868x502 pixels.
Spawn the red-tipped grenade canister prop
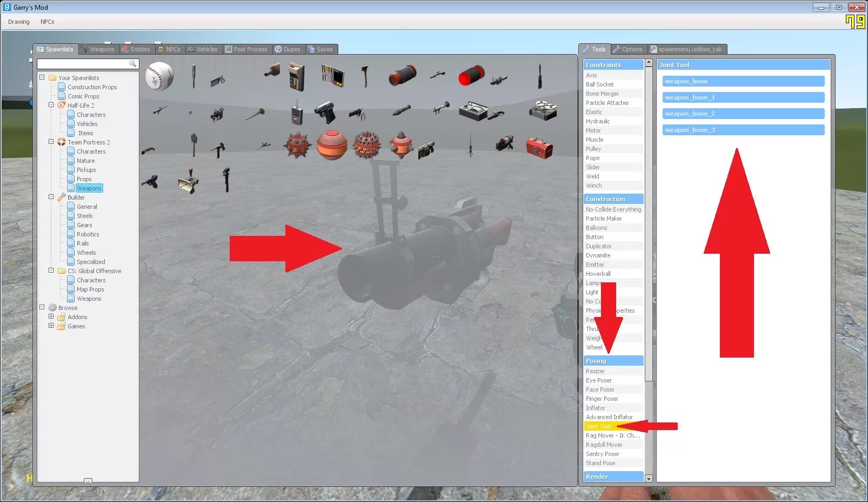click(471, 76)
